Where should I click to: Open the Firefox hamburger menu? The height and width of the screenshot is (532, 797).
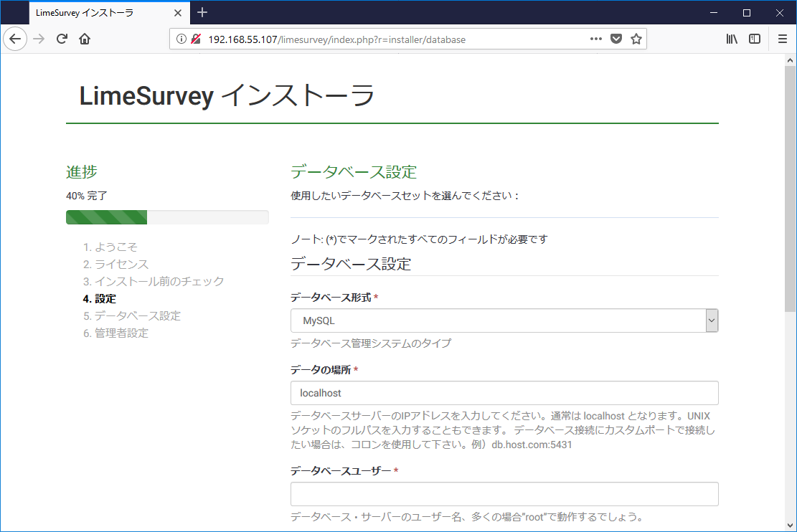tap(783, 39)
